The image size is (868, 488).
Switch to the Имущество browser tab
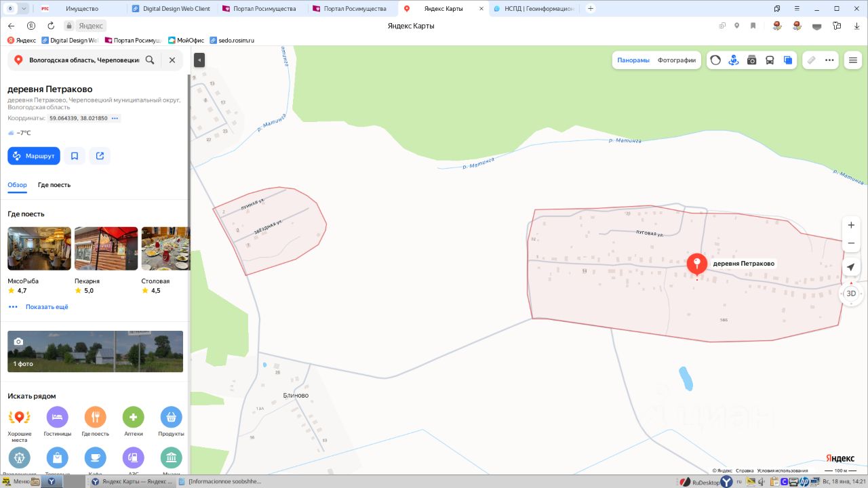point(82,9)
